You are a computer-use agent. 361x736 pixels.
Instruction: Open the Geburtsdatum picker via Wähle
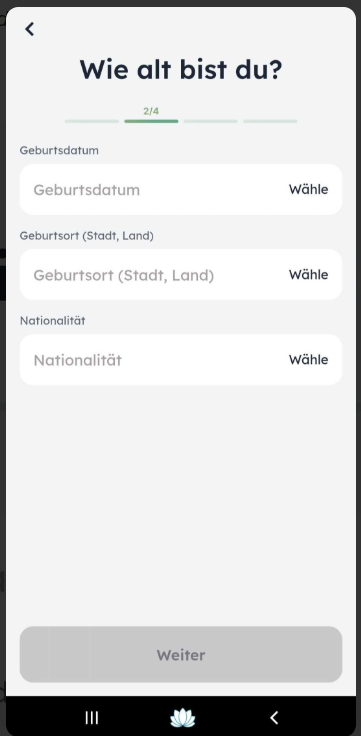[x=308, y=190]
